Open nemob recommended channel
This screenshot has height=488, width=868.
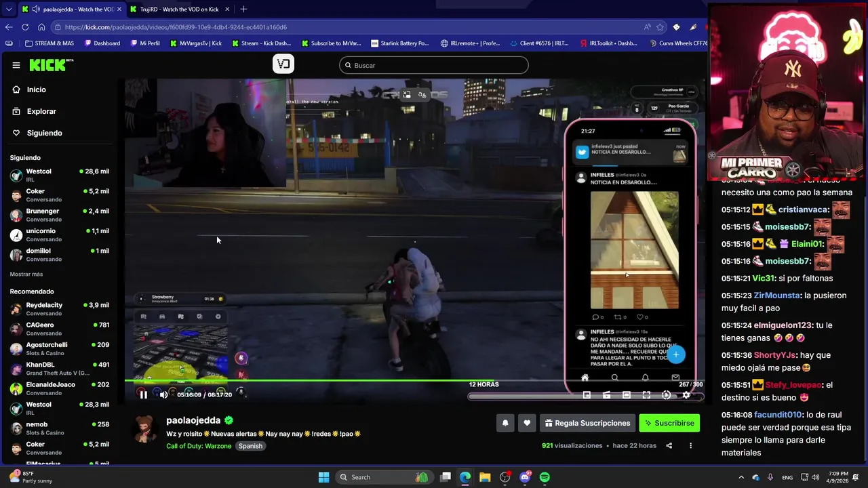pos(59,428)
